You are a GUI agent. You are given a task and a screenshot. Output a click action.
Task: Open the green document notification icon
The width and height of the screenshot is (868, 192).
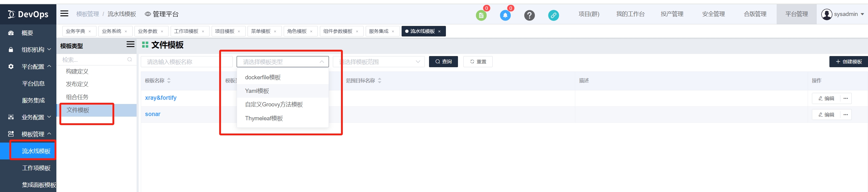point(481,15)
